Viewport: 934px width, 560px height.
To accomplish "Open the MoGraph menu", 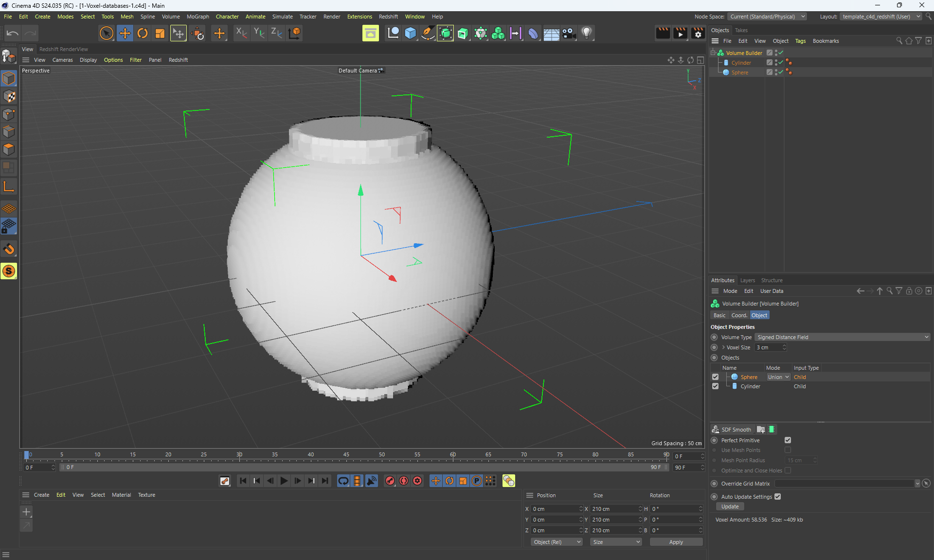I will pos(198,17).
